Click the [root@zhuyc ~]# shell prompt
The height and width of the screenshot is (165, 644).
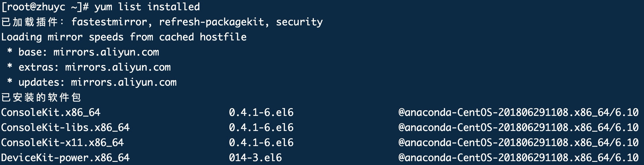click(45, 7)
